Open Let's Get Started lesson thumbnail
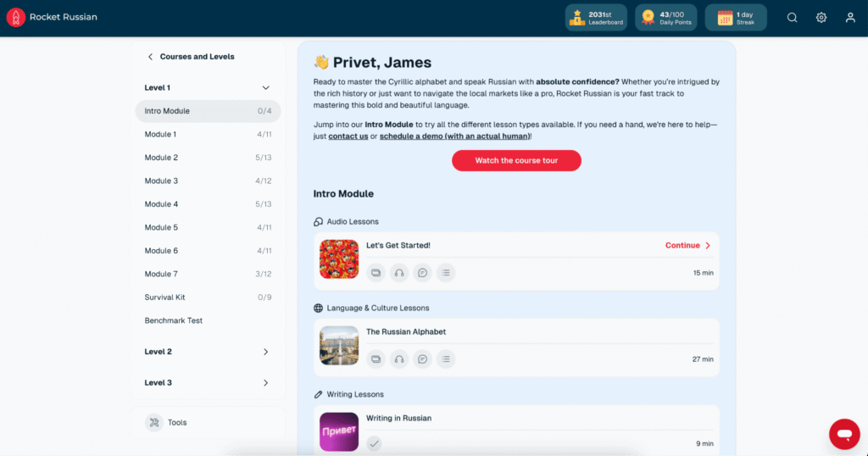Image resolution: width=868 pixels, height=456 pixels. tap(339, 259)
